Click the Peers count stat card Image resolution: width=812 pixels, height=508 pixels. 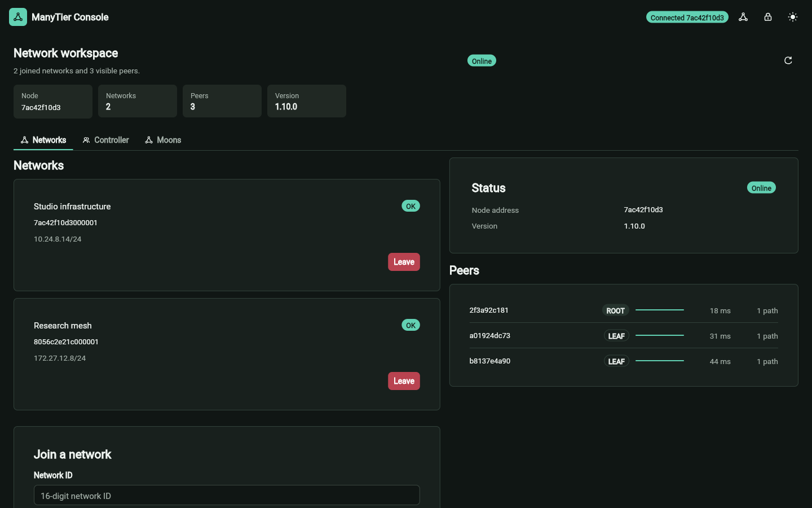point(222,101)
